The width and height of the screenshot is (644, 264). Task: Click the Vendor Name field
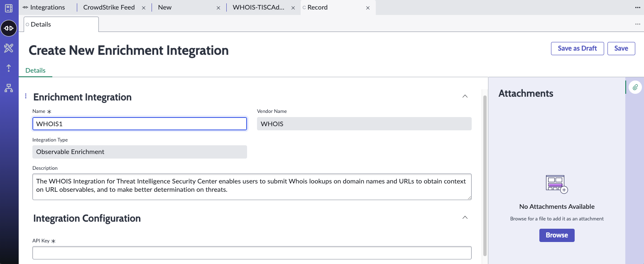[364, 124]
